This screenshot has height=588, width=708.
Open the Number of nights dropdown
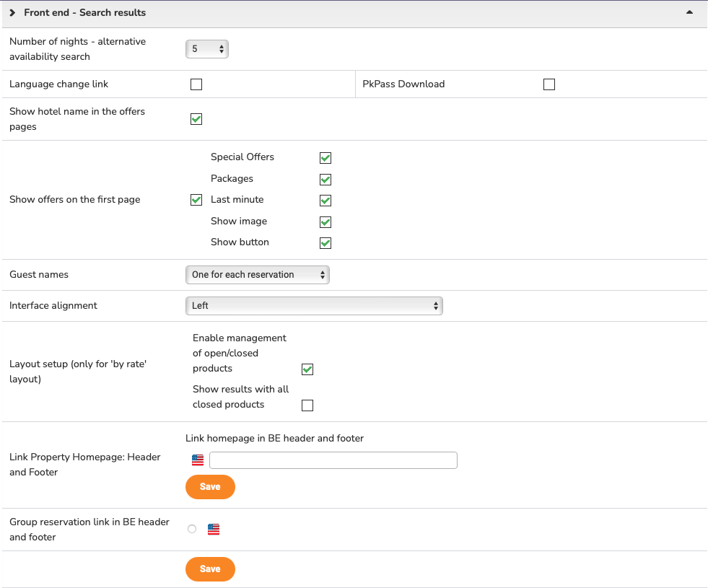(x=207, y=49)
